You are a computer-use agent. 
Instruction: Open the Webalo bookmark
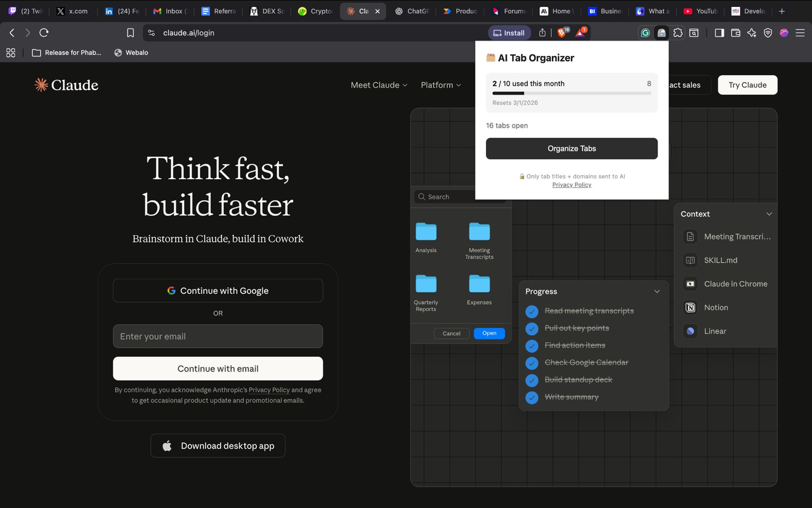[131, 53]
